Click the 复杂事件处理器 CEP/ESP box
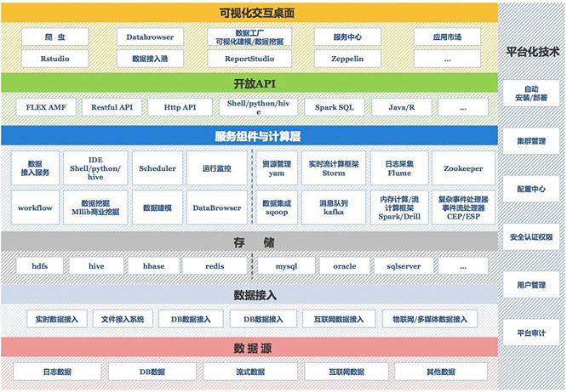Viewport: 567px width, 392px height. click(463, 207)
